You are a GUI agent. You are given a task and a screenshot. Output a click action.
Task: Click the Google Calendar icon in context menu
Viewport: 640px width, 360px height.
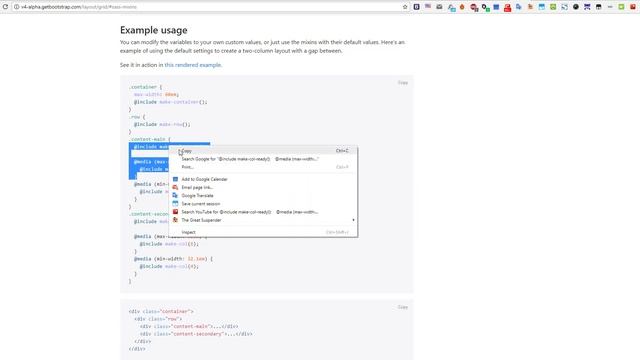click(176, 179)
